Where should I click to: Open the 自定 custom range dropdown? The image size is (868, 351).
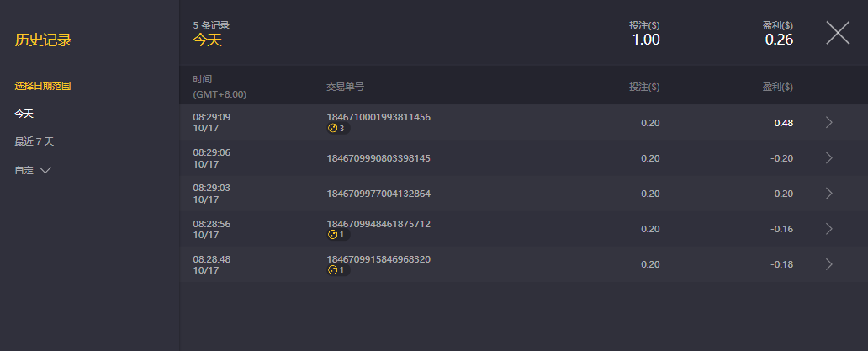[33, 170]
